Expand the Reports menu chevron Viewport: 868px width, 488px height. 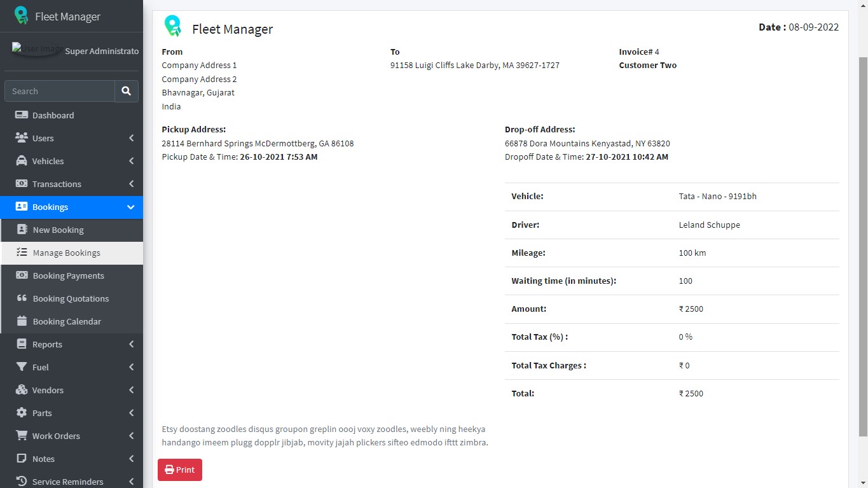[131, 344]
